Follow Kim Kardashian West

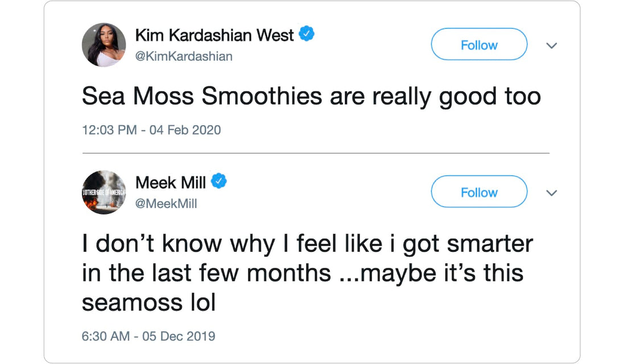point(479,44)
